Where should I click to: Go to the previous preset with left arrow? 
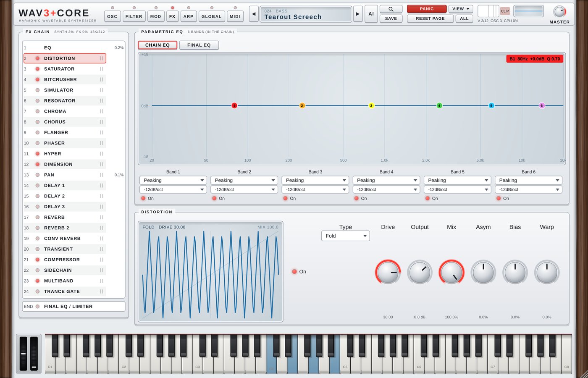[254, 14]
